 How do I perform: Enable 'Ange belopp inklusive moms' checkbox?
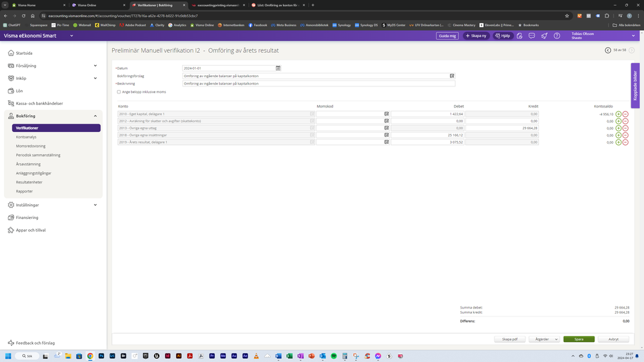[119, 92]
